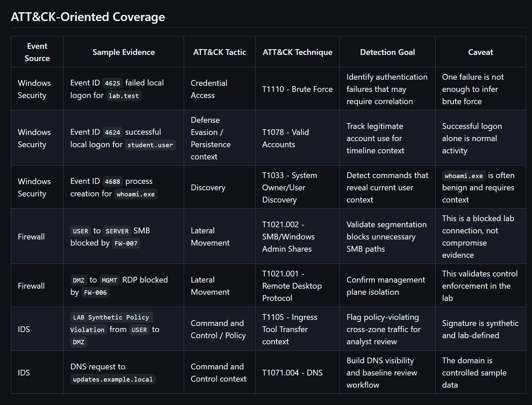Select the Event Source column header
This screenshot has height=405, width=532.
tap(37, 52)
